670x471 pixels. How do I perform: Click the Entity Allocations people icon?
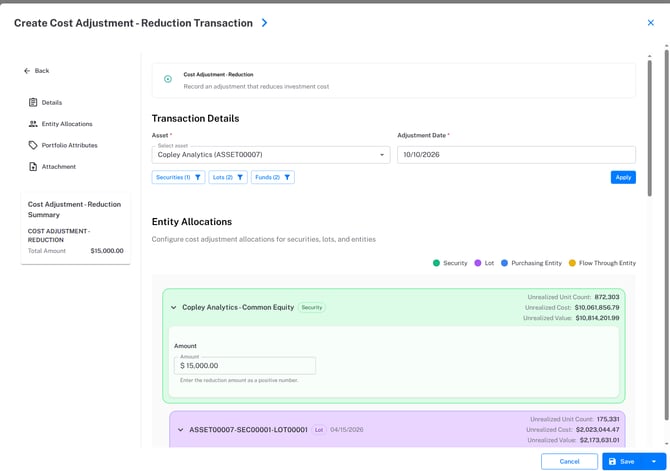coord(33,124)
